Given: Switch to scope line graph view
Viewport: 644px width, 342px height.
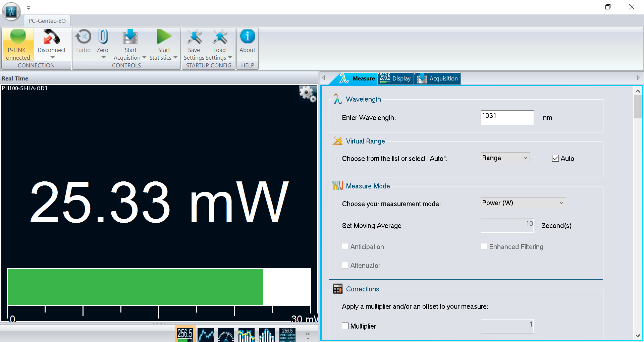Looking at the screenshot, I should pos(206,335).
